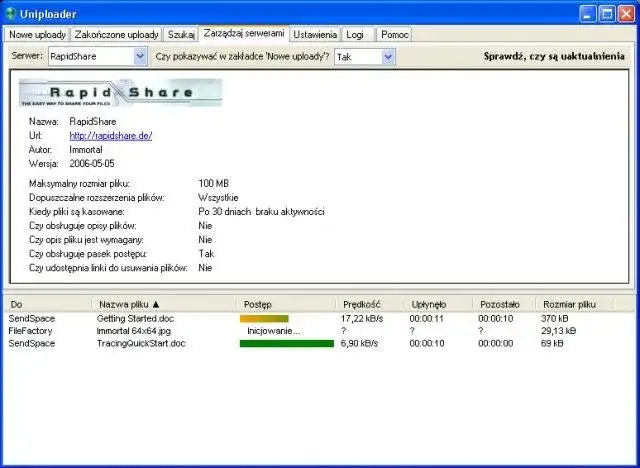Sort by Postęp column header
640x468 pixels.
[287, 304]
